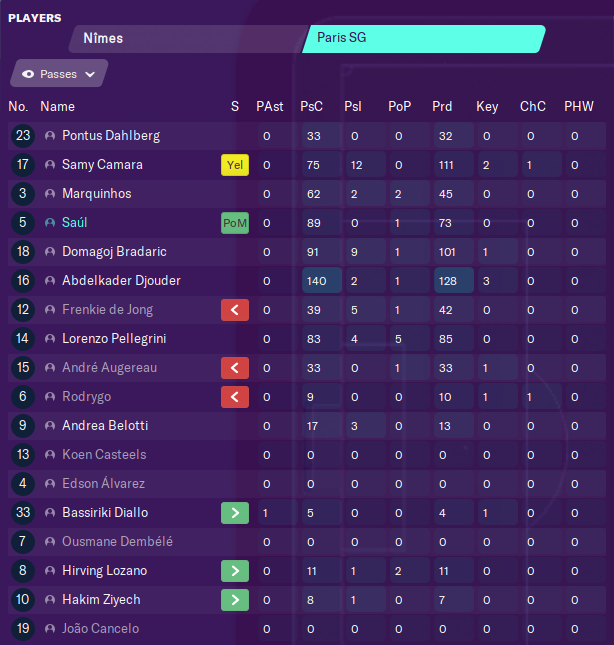Click Samy Camara's yellow card icon
This screenshot has width=614, height=645.
pyautogui.click(x=235, y=165)
